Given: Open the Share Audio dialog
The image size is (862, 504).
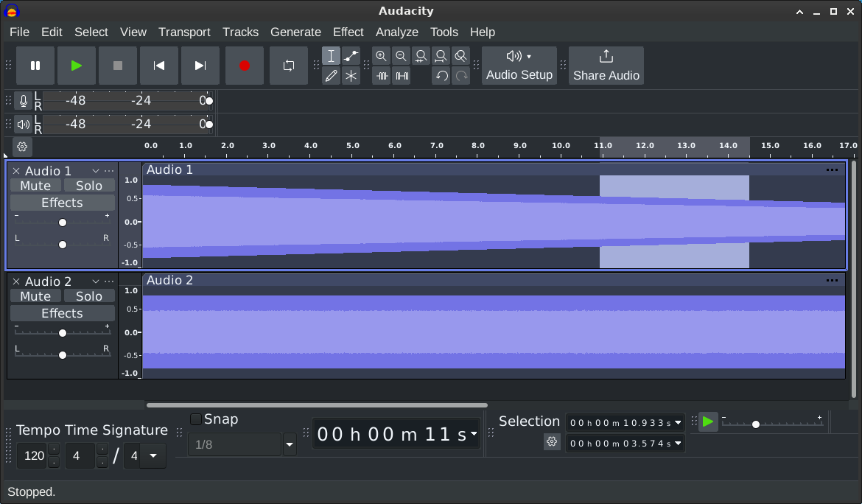Looking at the screenshot, I should pos(606,66).
